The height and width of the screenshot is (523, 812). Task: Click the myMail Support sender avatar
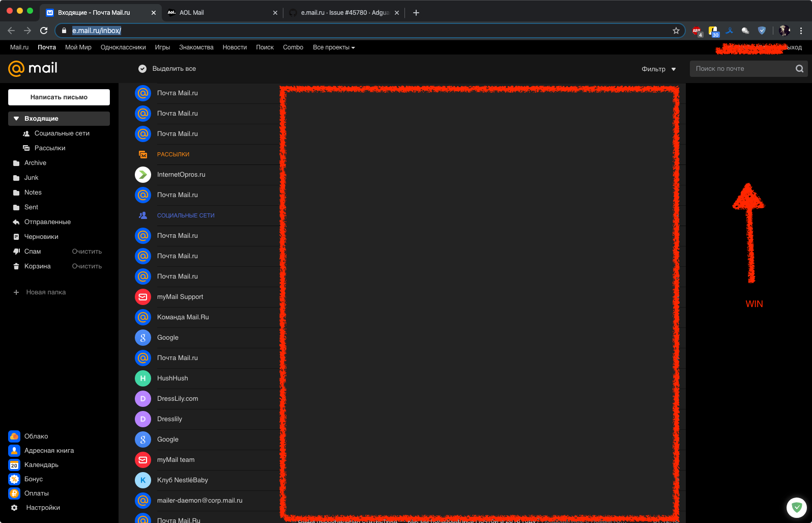(143, 297)
